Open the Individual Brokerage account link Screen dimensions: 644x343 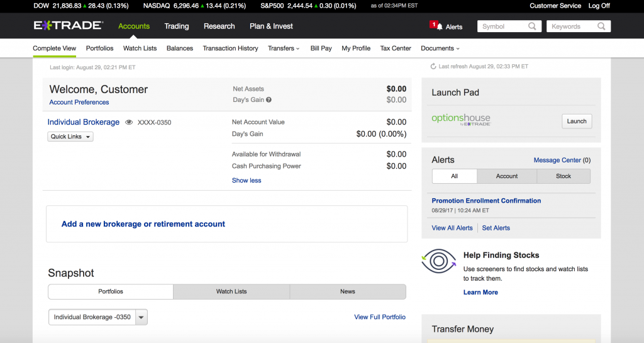(84, 122)
